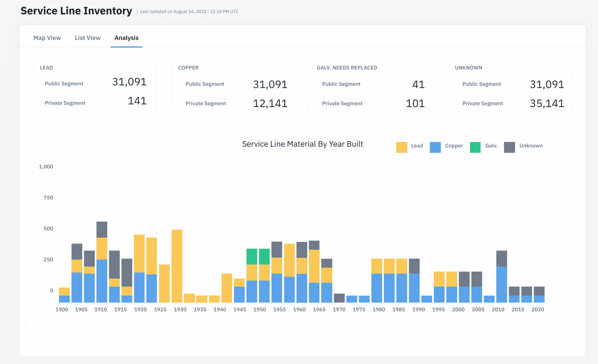Click the short all-gray bar near 1970
The image size is (598, 364).
pyautogui.click(x=339, y=298)
